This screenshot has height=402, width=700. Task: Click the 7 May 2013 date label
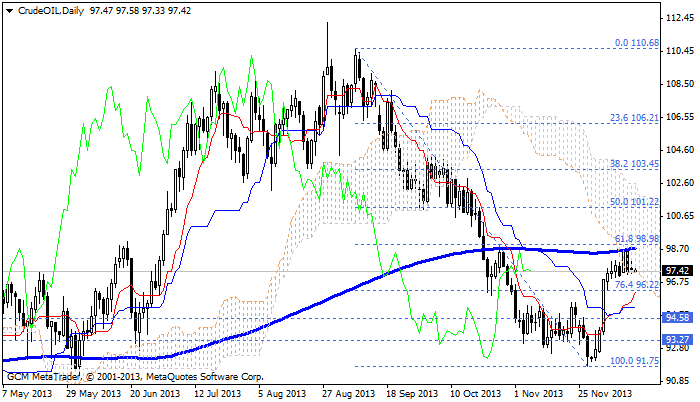coord(30,394)
